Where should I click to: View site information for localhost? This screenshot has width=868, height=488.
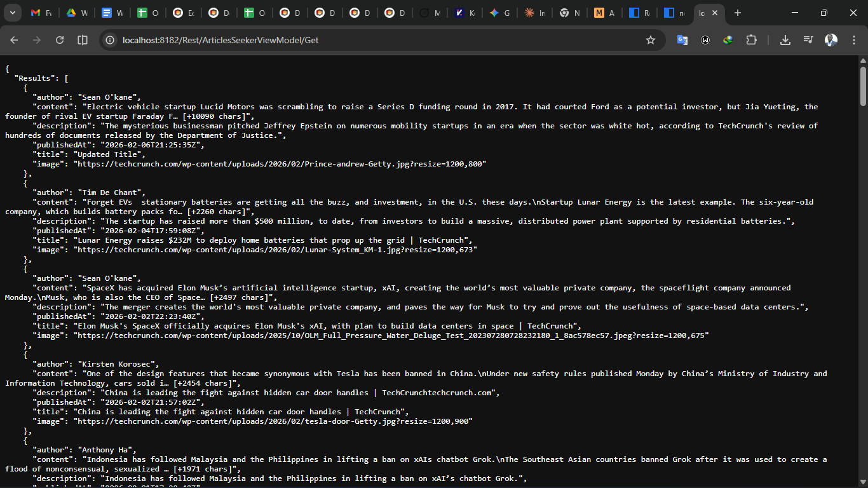(110, 40)
